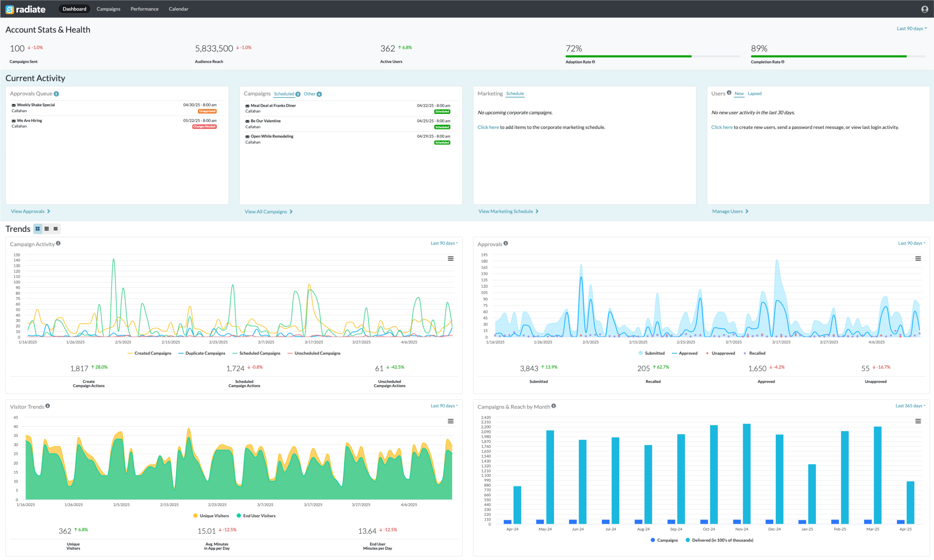Toggle the Submitted series in Approvals legend

point(652,353)
